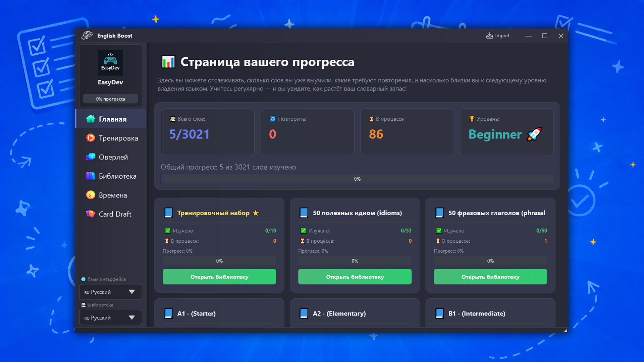Click the 0/10 learned count

[x=271, y=231]
